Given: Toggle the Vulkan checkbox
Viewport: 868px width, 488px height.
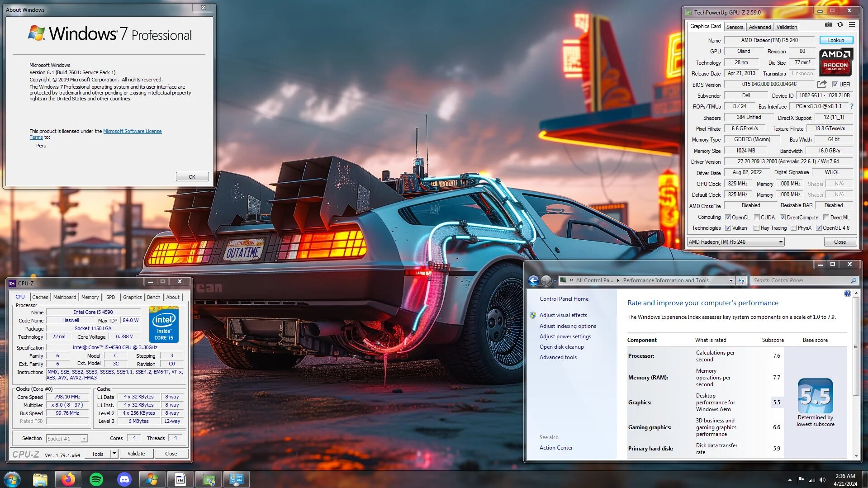Looking at the screenshot, I should 728,228.
